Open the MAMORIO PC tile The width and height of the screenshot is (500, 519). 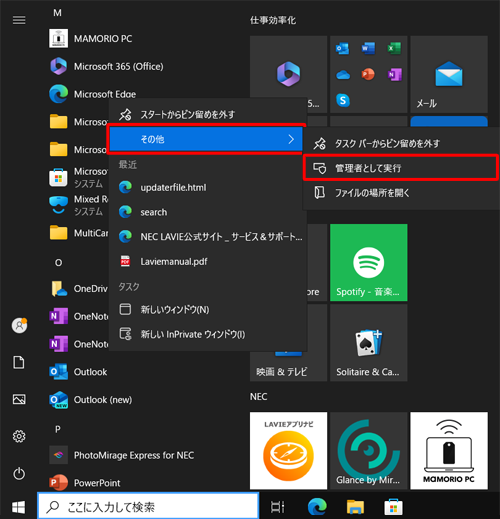click(x=449, y=451)
